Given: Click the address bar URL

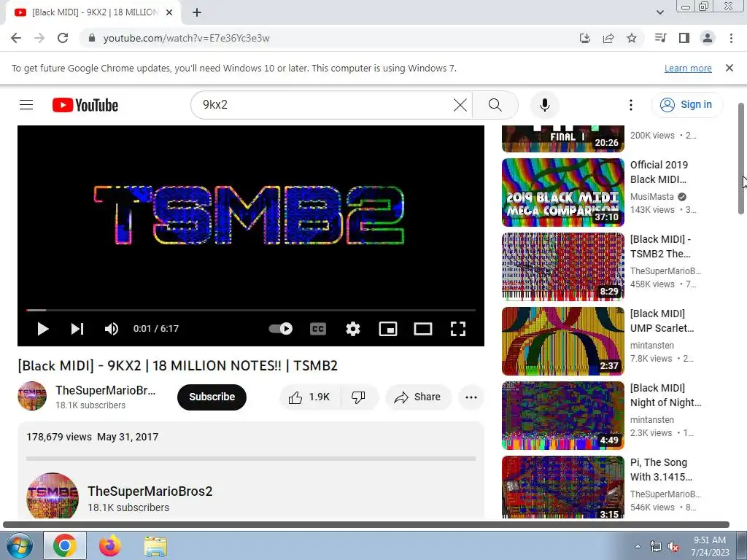Looking at the screenshot, I should [186, 38].
